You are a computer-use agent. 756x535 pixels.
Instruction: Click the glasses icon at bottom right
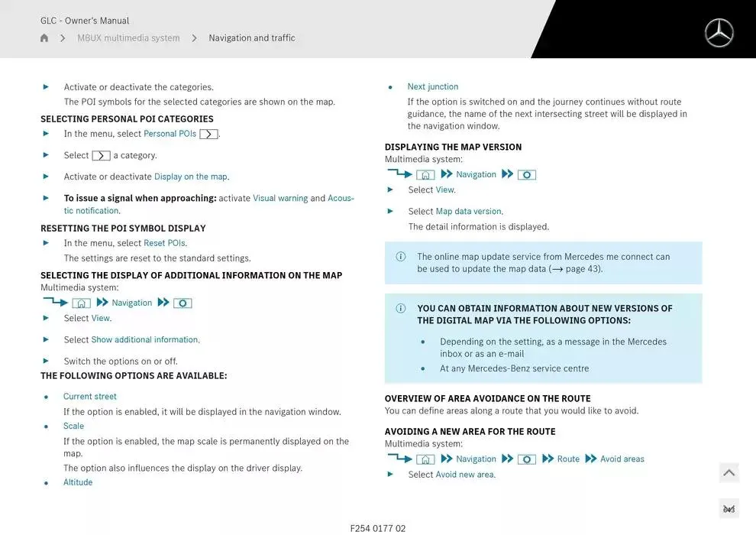pyautogui.click(x=729, y=509)
